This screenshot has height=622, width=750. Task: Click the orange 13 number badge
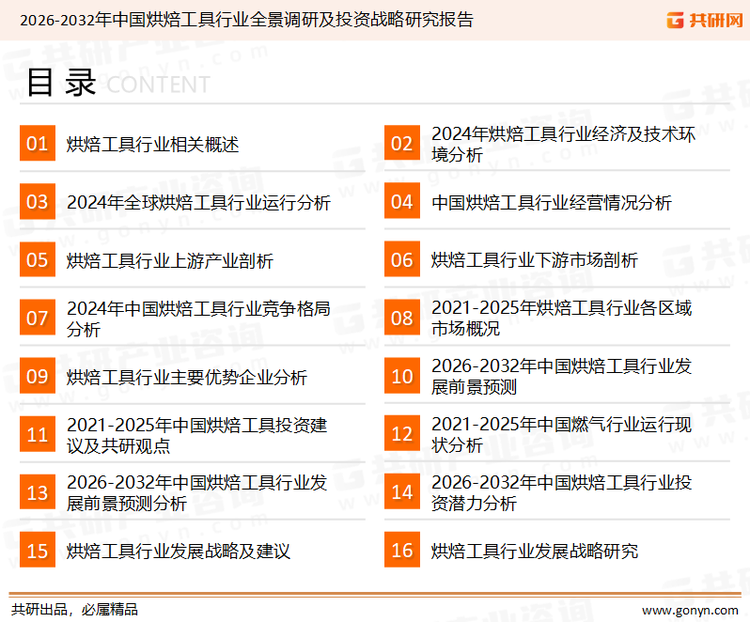click(37, 492)
